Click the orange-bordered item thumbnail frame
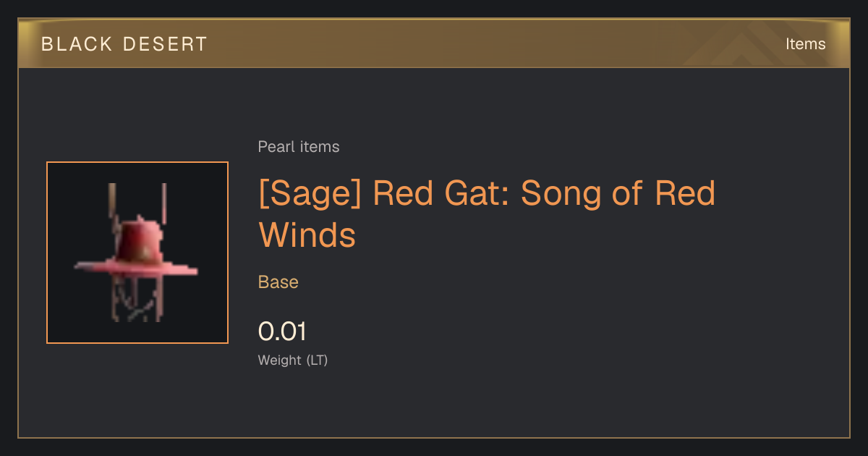Viewport: 868px width, 456px height. (x=137, y=253)
